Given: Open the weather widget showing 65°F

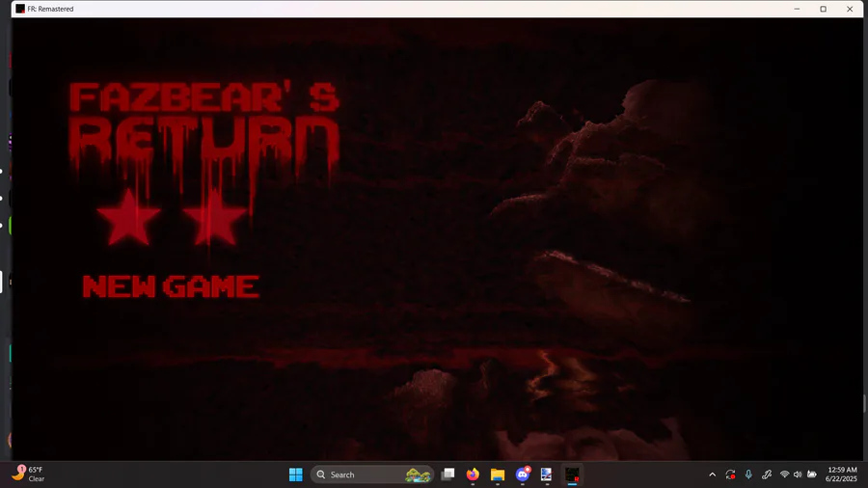Looking at the screenshot, I should click(28, 474).
